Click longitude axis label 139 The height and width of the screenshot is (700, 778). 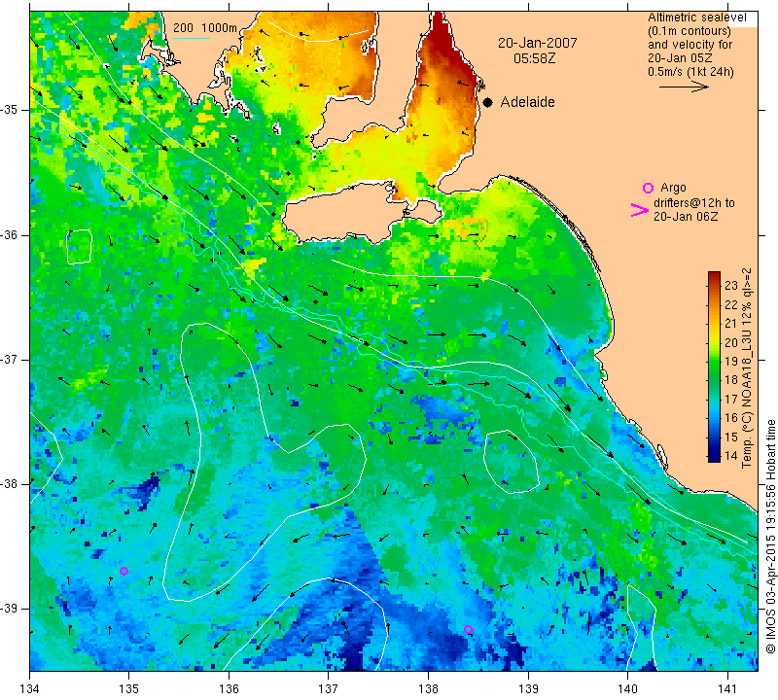pyautogui.click(x=528, y=688)
